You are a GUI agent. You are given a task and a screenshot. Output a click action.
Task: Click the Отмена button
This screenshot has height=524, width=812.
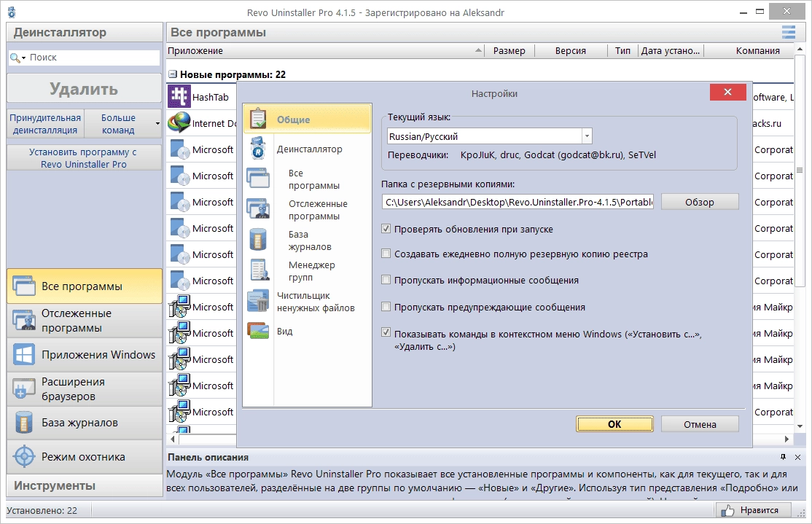[700, 424]
